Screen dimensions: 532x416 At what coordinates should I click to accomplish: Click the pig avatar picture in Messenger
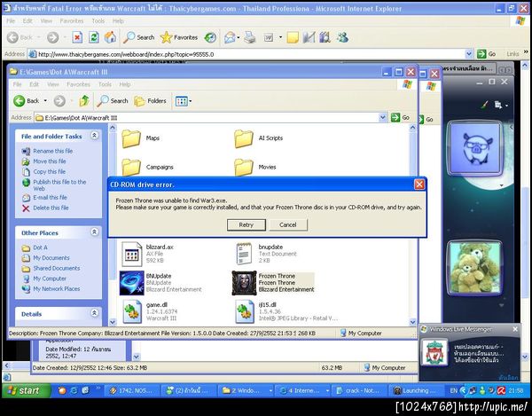tap(475, 148)
